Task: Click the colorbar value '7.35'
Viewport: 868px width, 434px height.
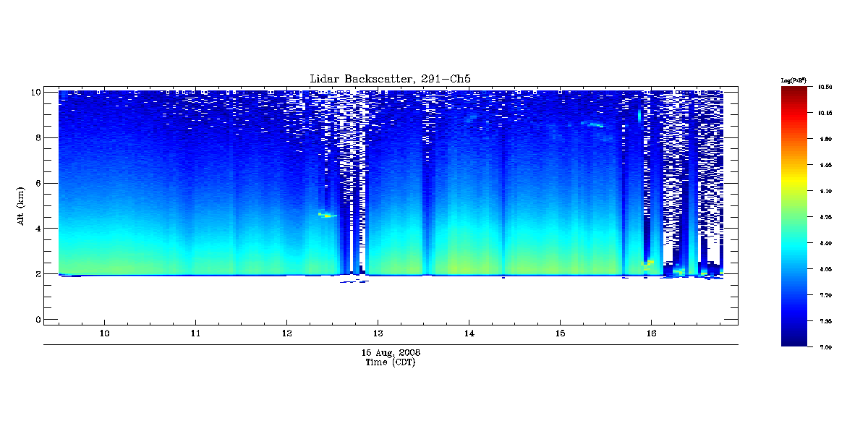Action: coord(825,321)
